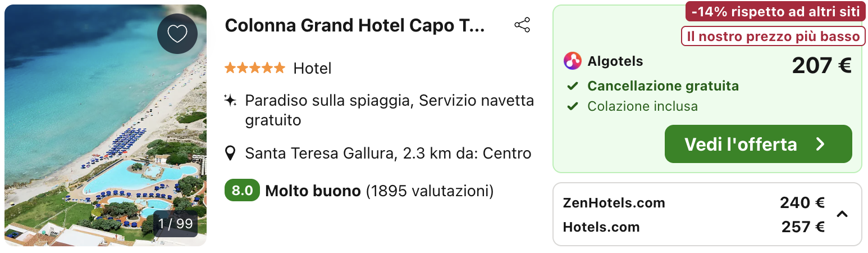Click checkmark next to Colazione inclusa
Image resolution: width=868 pixels, height=253 pixels.
[573, 106]
